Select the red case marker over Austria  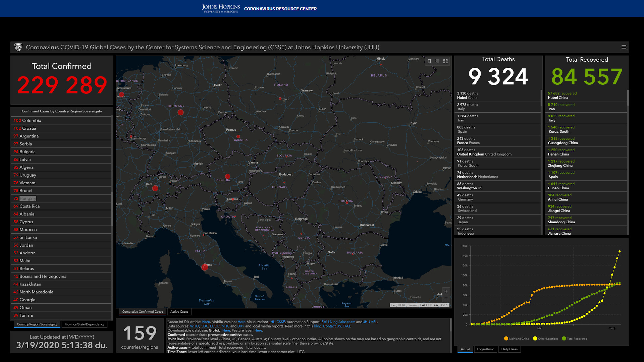(x=227, y=176)
